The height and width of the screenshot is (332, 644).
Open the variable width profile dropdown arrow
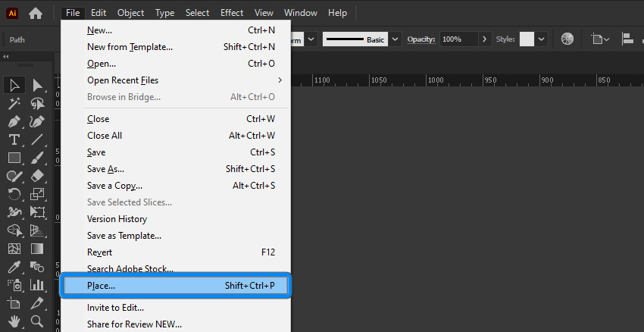click(x=311, y=39)
